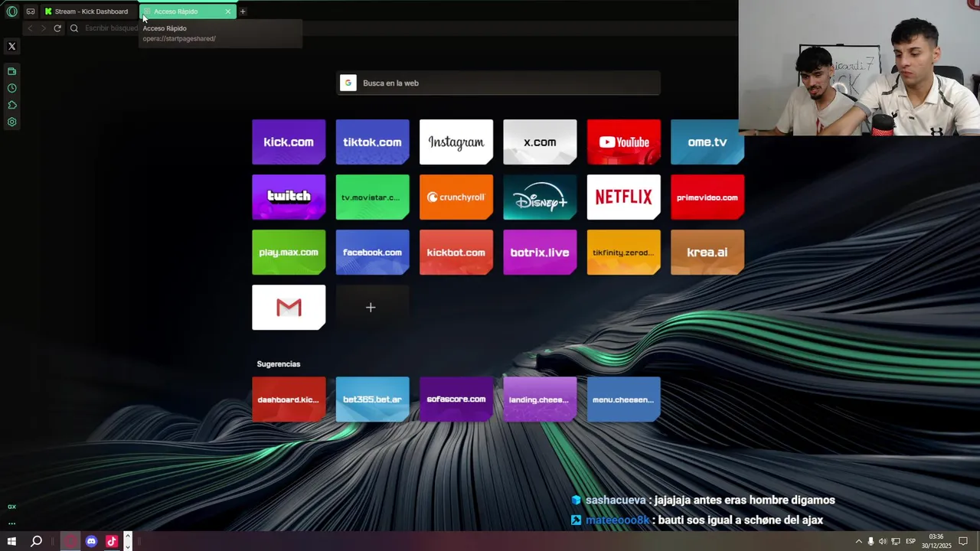Open the kick.com speed dial tile

click(x=289, y=142)
